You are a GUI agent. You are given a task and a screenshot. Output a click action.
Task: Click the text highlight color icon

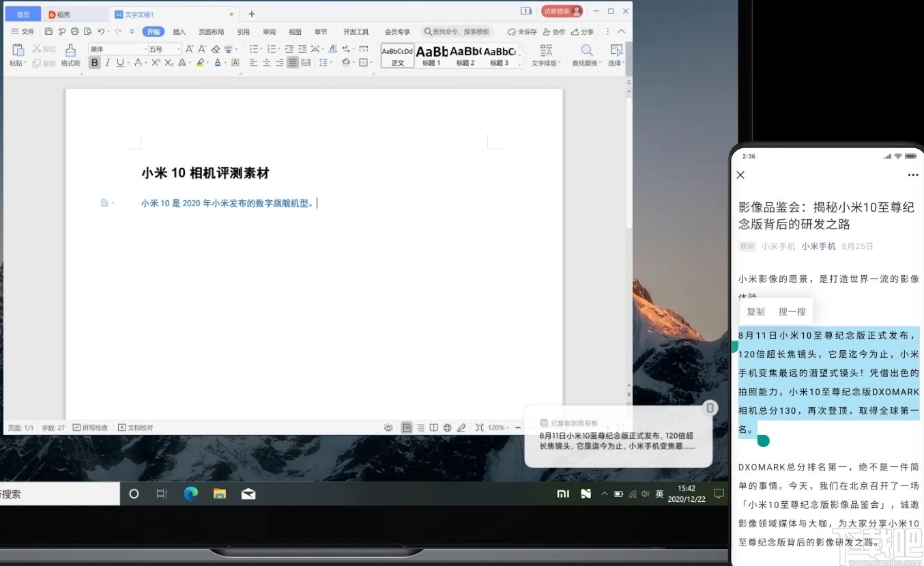(x=199, y=62)
